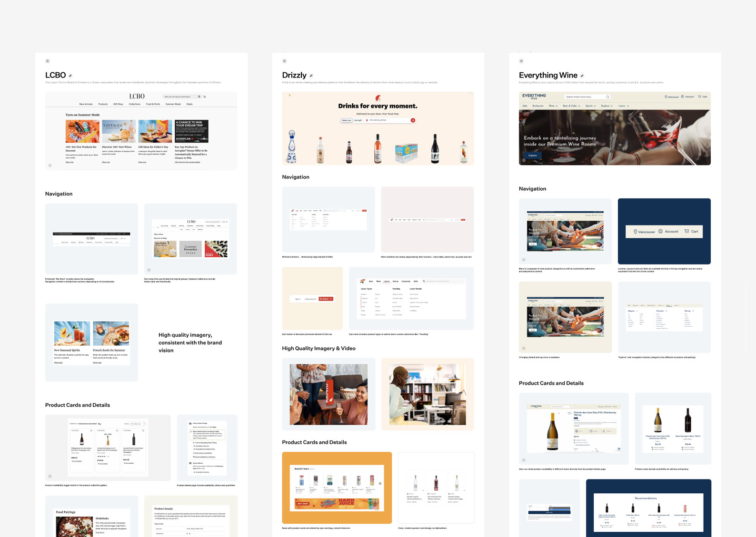Click the edit pencil beside the Drizzly title

311,76
